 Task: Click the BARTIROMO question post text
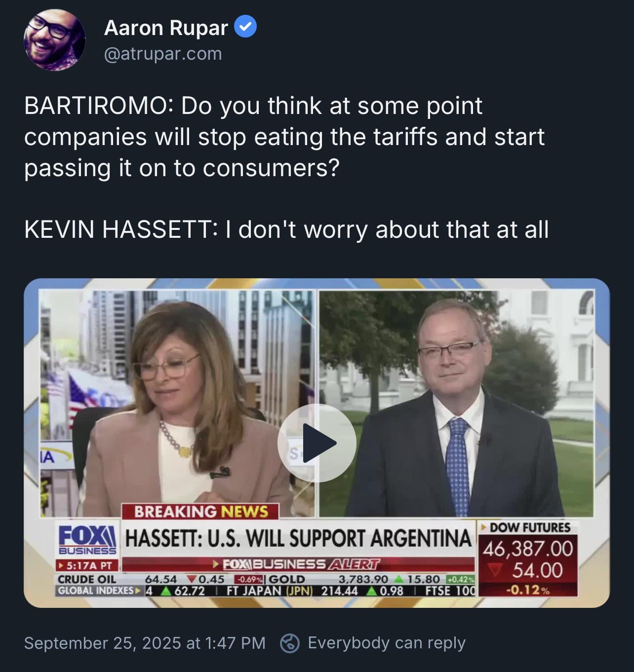pos(284,137)
